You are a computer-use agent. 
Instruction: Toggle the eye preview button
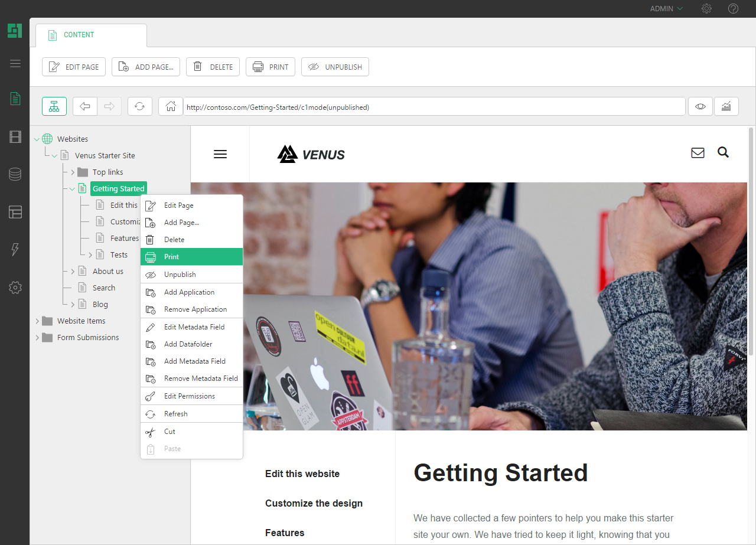coord(700,106)
